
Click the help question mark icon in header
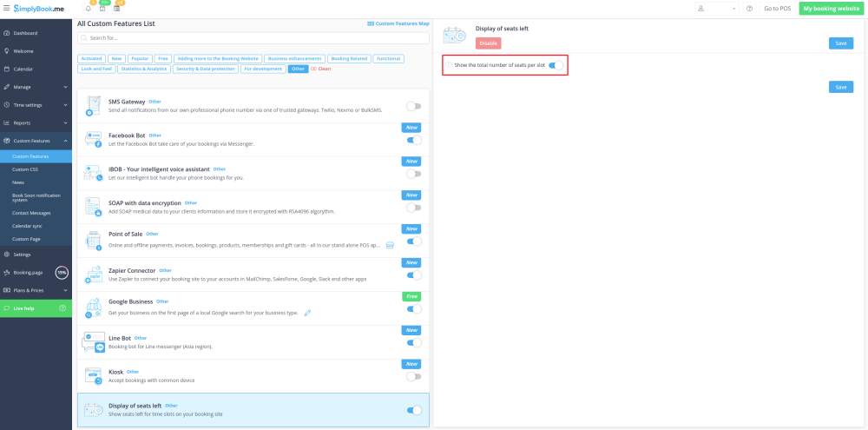749,8
